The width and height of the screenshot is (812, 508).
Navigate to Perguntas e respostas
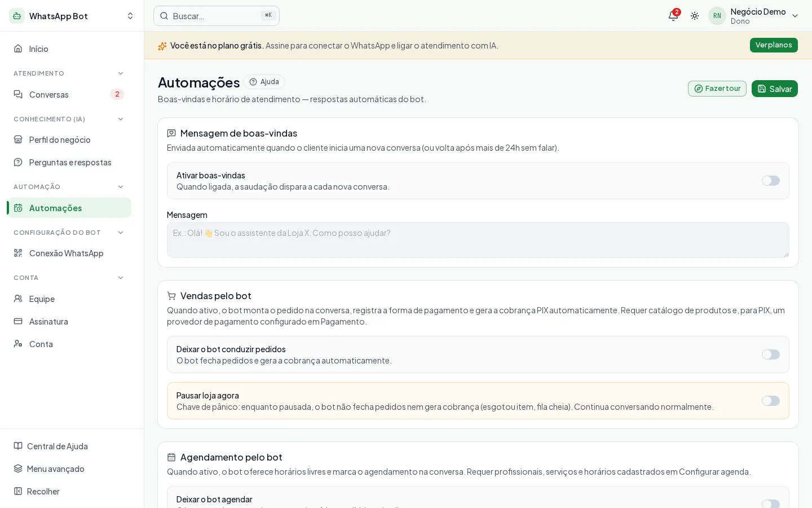click(x=69, y=162)
